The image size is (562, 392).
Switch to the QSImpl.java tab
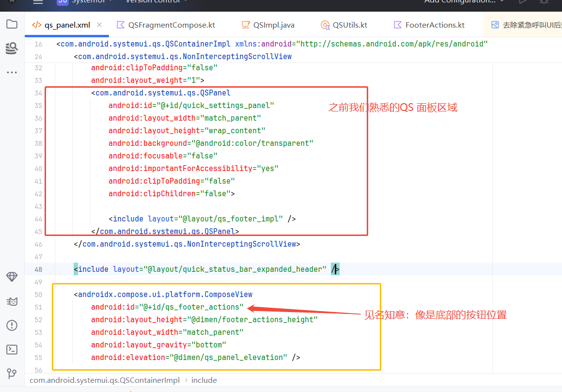[x=268, y=25]
